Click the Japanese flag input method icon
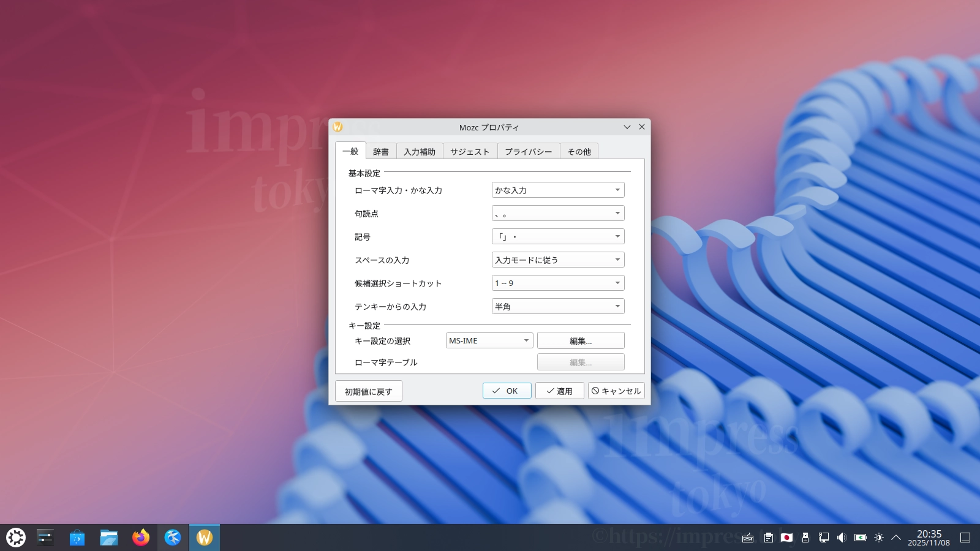 (786, 538)
